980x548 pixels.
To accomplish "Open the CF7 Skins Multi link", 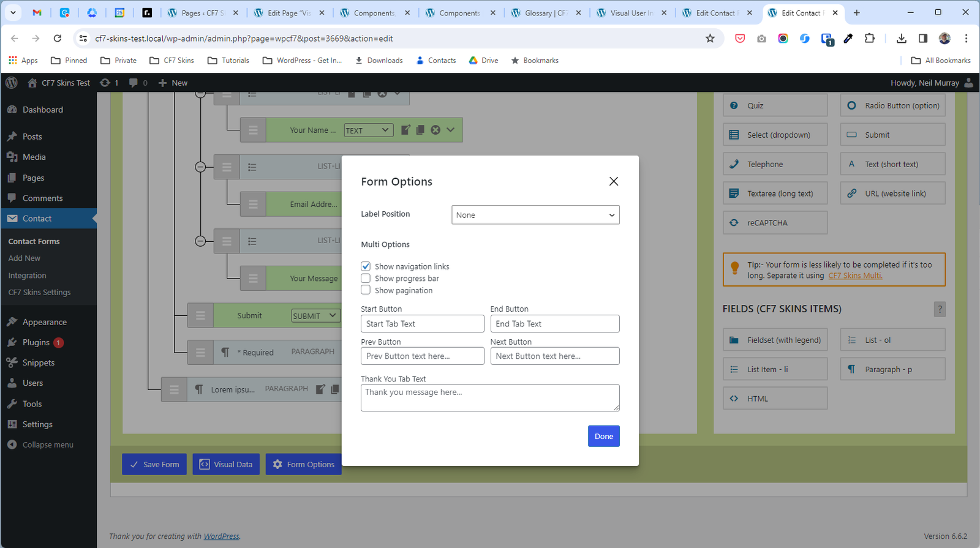I will click(x=855, y=276).
